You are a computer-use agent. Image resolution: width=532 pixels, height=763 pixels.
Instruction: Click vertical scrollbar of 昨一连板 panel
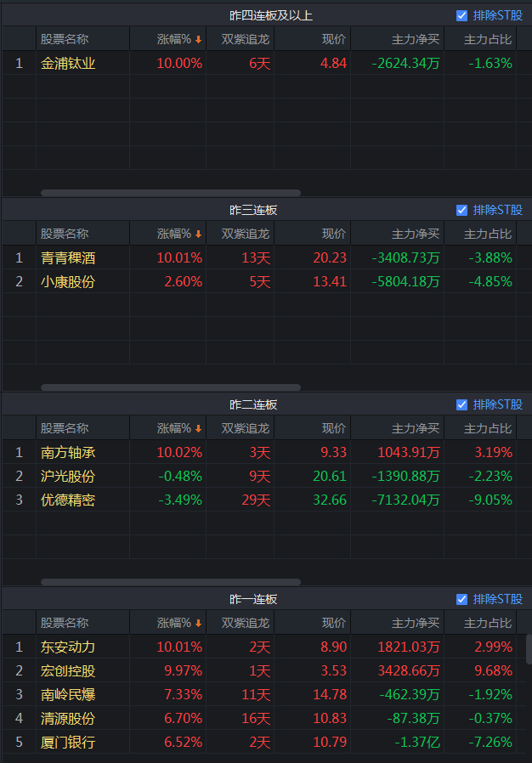(x=529, y=650)
